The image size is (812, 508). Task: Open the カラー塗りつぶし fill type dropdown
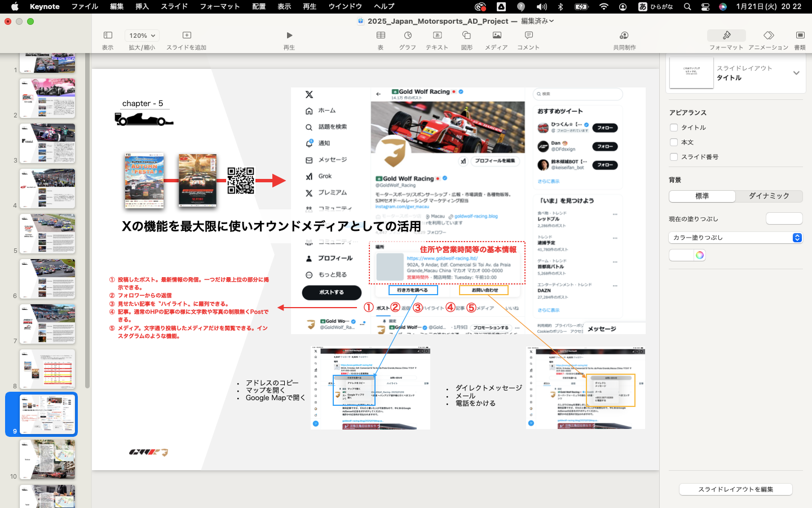[x=735, y=238]
